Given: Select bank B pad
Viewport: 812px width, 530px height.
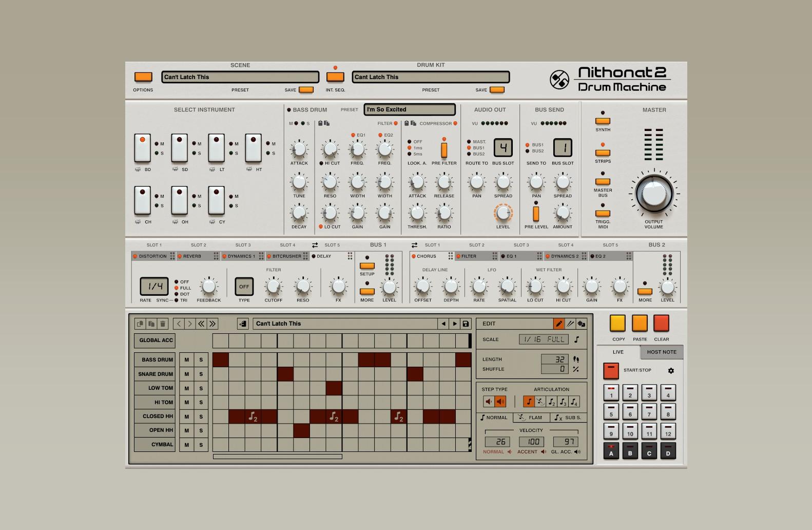Looking at the screenshot, I should (630, 451).
